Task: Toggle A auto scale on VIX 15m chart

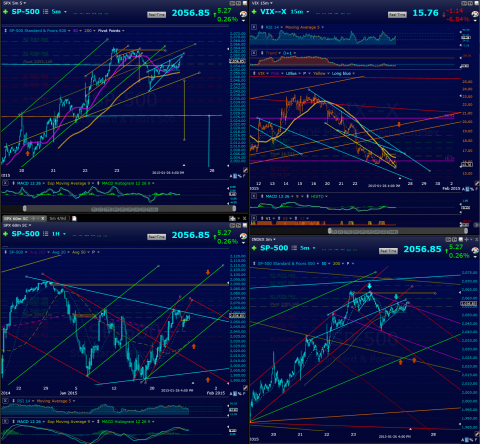Action: coord(463,189)
